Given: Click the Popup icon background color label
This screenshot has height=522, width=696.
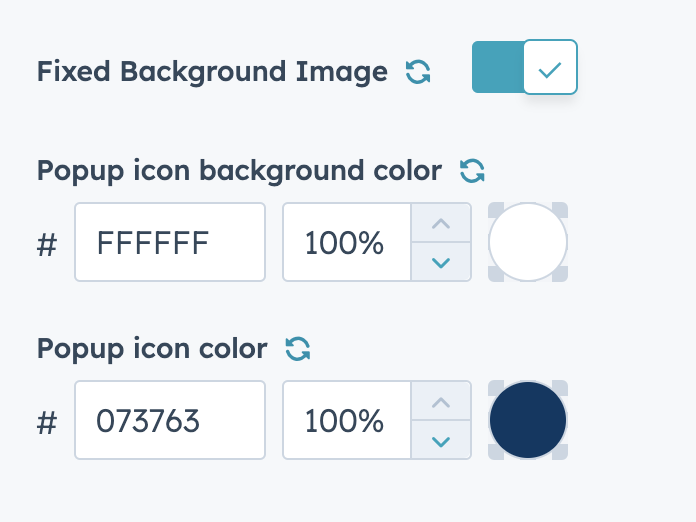Looking at the screenshot, I should pos(239,171).
